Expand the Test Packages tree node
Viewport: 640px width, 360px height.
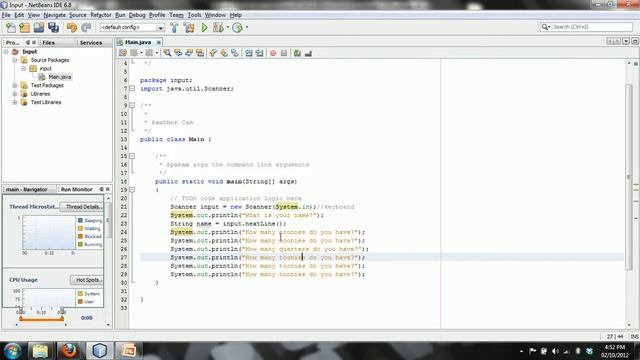tap(15, 85)
